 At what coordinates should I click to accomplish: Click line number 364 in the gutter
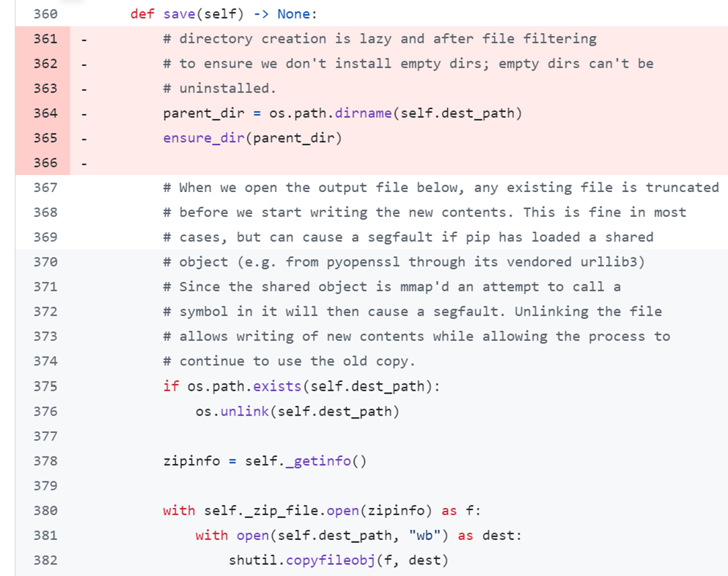[x=45, y=114]
